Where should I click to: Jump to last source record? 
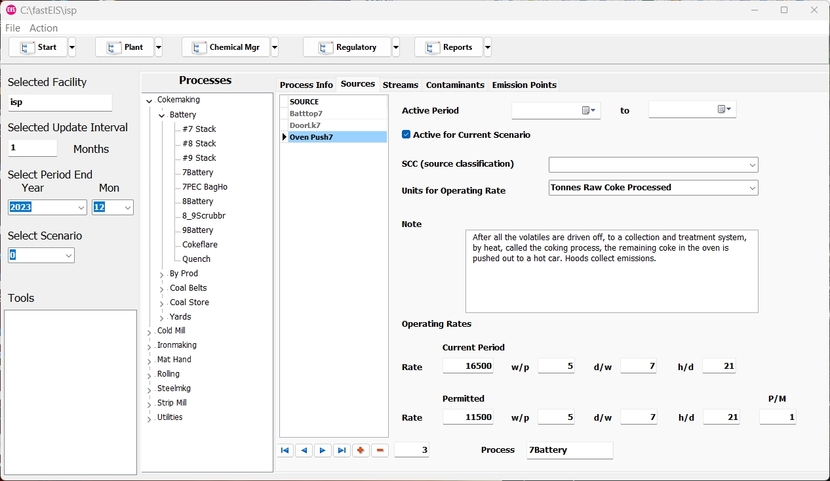[342, 451]
